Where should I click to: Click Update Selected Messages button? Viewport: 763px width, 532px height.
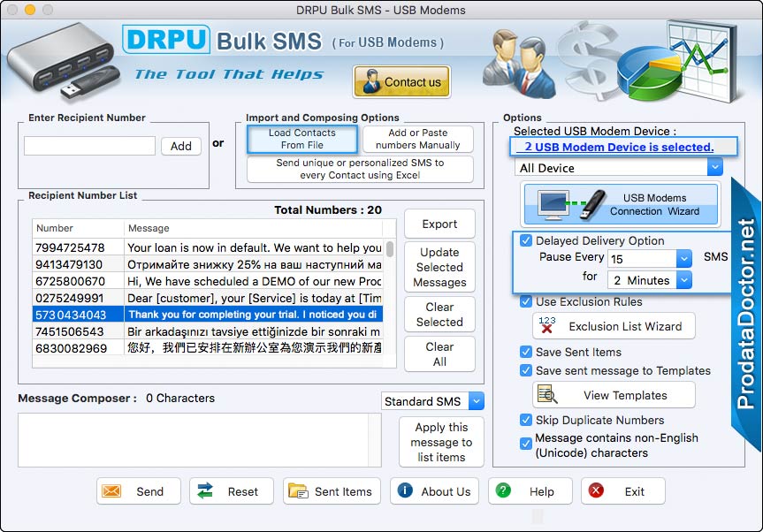pyautogui.click(x=439, y=267)
